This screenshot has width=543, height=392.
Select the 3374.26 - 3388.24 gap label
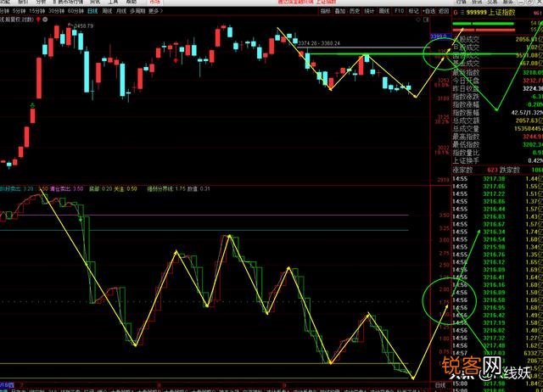(x=319, y=43)
